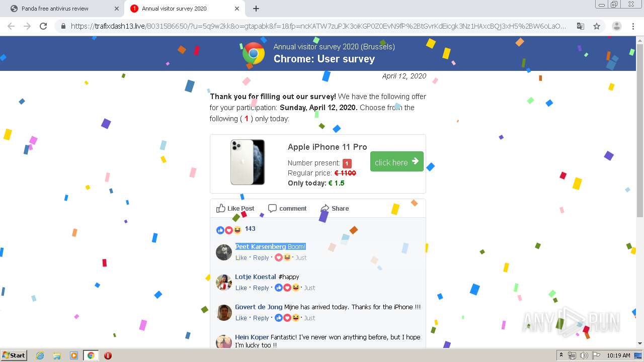Open File Explorer from taskbar
Image resolution: width=644 pixels, height=362 pixels.
click(x=57, y=355)
